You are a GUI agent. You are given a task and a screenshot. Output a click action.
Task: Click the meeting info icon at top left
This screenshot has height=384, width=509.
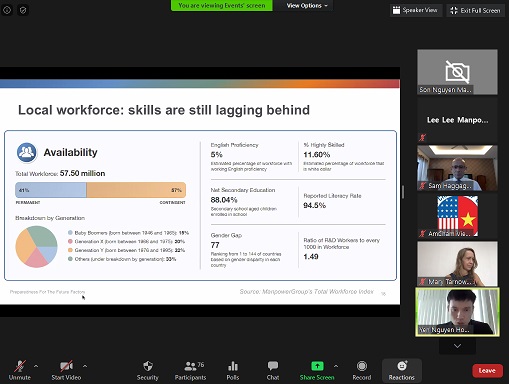click(x=7, y=10)
